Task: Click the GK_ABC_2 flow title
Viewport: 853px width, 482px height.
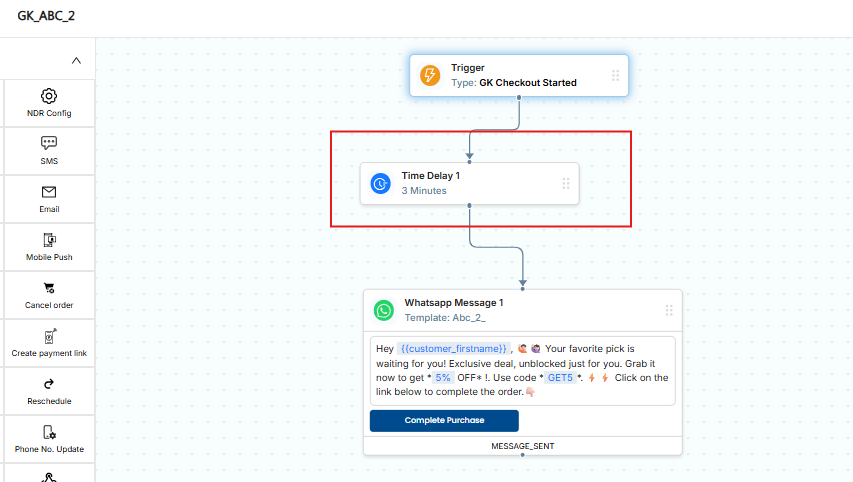Action: point(46,16)
